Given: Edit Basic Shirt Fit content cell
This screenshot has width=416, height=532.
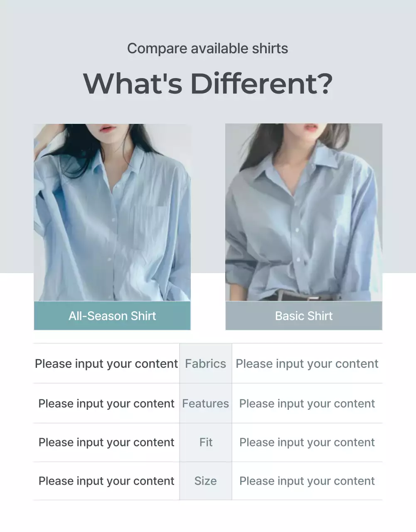Looking at the screenshot, I should [307, 442].
